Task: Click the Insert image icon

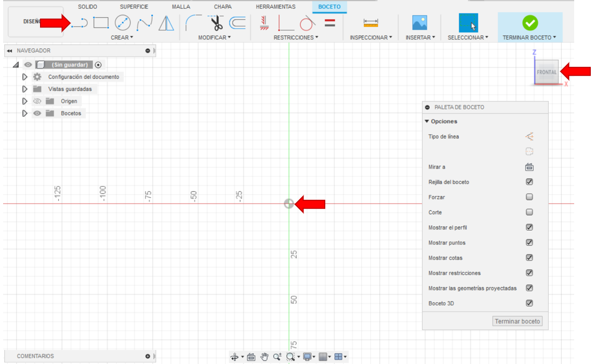Action: tap(420, 23)
